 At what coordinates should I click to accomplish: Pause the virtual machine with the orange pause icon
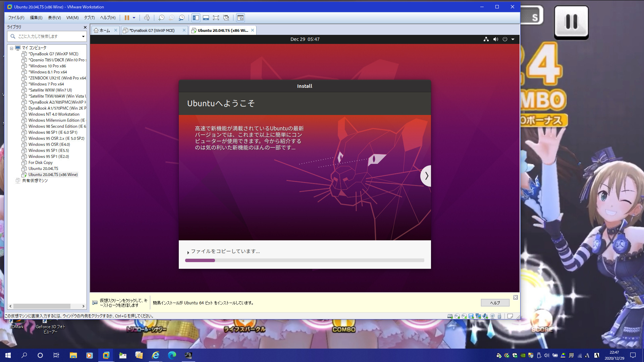pos(127,18)
